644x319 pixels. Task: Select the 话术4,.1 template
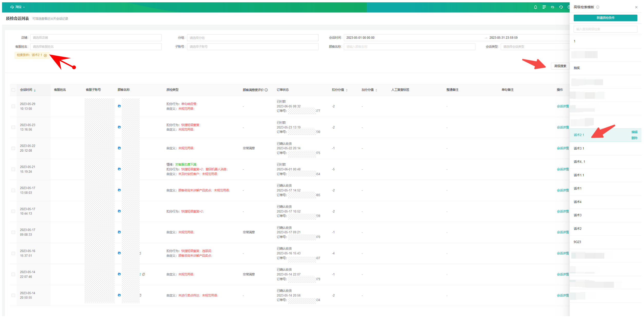pos(605,162)
